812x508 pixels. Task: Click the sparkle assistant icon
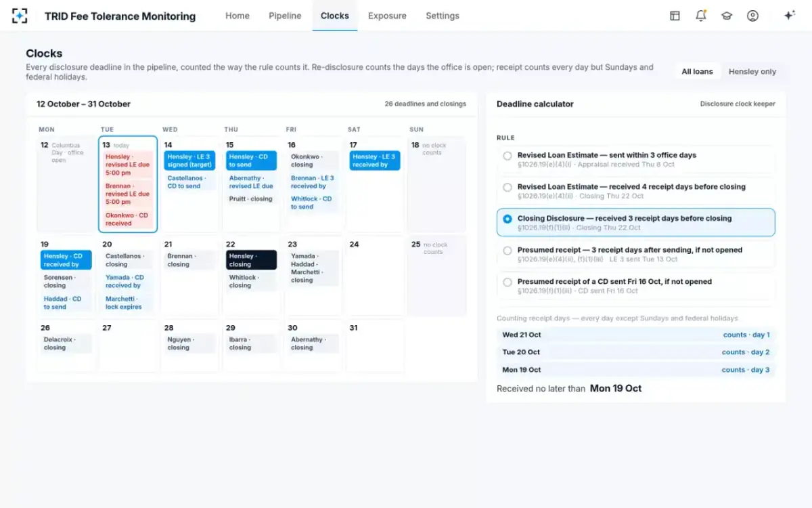tap(789, 16)
